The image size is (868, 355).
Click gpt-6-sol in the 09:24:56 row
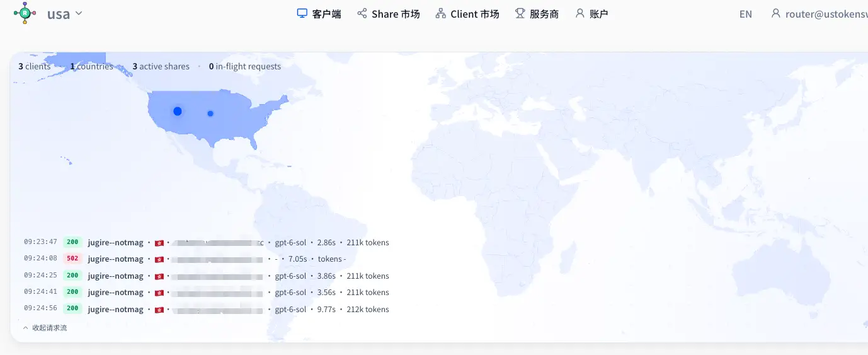pos(290,309)
